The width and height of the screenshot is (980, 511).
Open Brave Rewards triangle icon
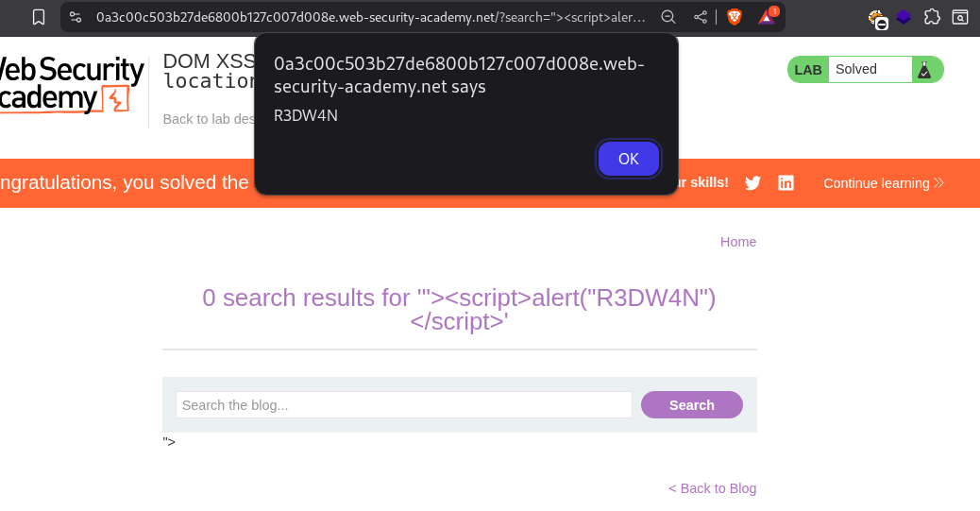tap(768, 17)
